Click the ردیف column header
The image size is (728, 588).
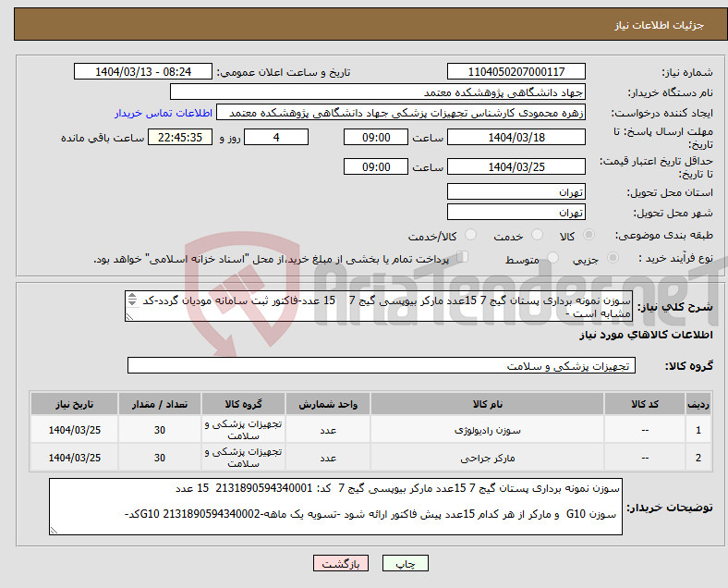click(x=698, y=404)
